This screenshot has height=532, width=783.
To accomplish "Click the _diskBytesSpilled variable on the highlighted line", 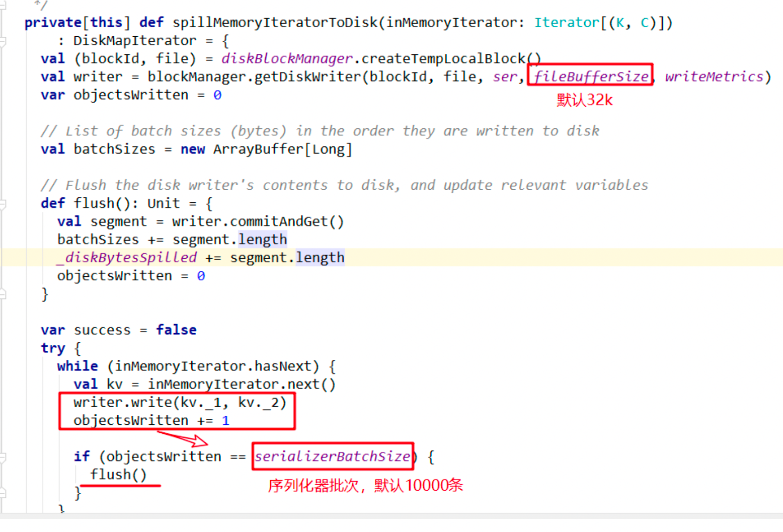I will click(127, 258).
